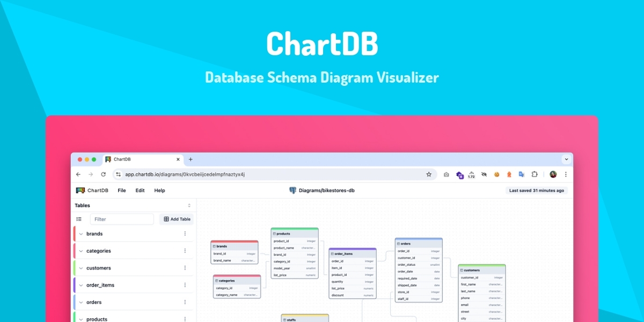Click the ChartDB logo in the app header
Image resolution: width=644 pixels, height=322 pixels.
tap(92, 191)
